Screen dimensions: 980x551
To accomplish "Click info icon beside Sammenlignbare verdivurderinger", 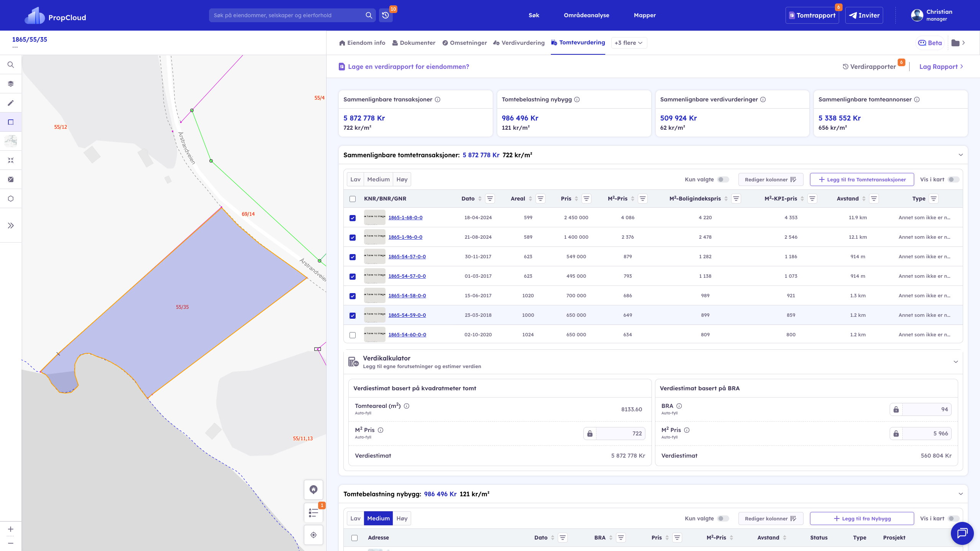I will pyautogui.click(x=763, y=99).
